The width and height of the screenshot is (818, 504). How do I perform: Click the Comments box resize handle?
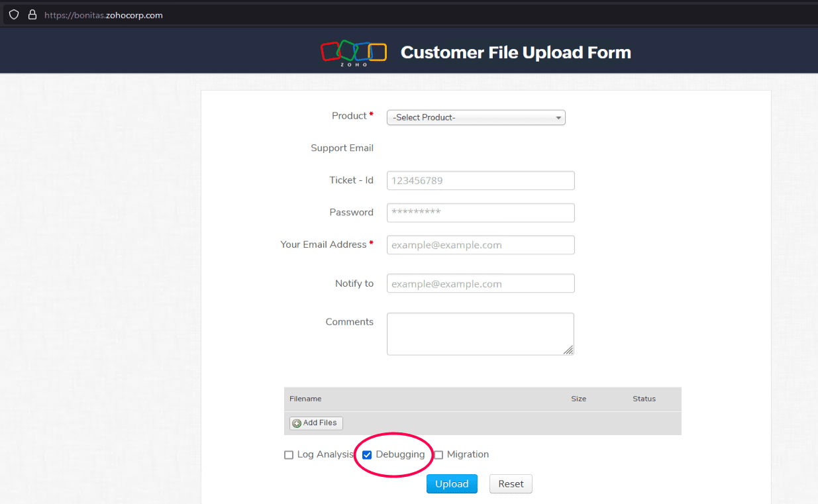[x=568, y=350]
